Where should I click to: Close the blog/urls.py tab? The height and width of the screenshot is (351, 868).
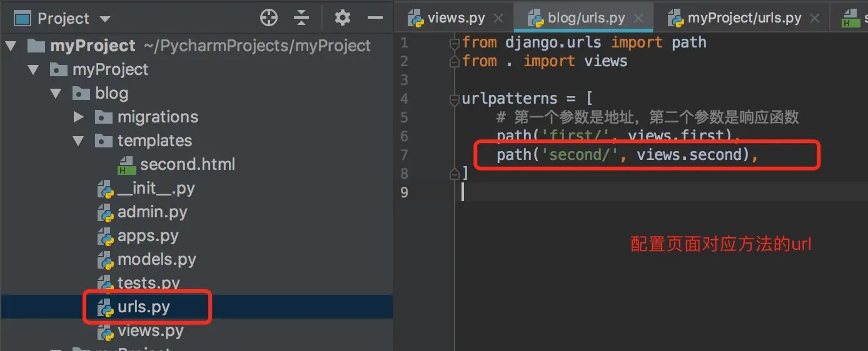pyautogui.click(x=638, y=19)
